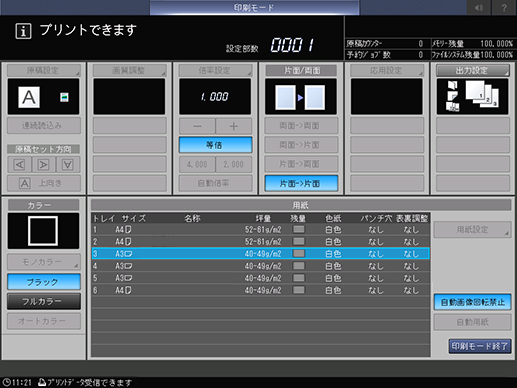517x388 pixels.
Task: Click the 上向き upright orientation button
Action: pyautogui.click(x=44, y=183)
